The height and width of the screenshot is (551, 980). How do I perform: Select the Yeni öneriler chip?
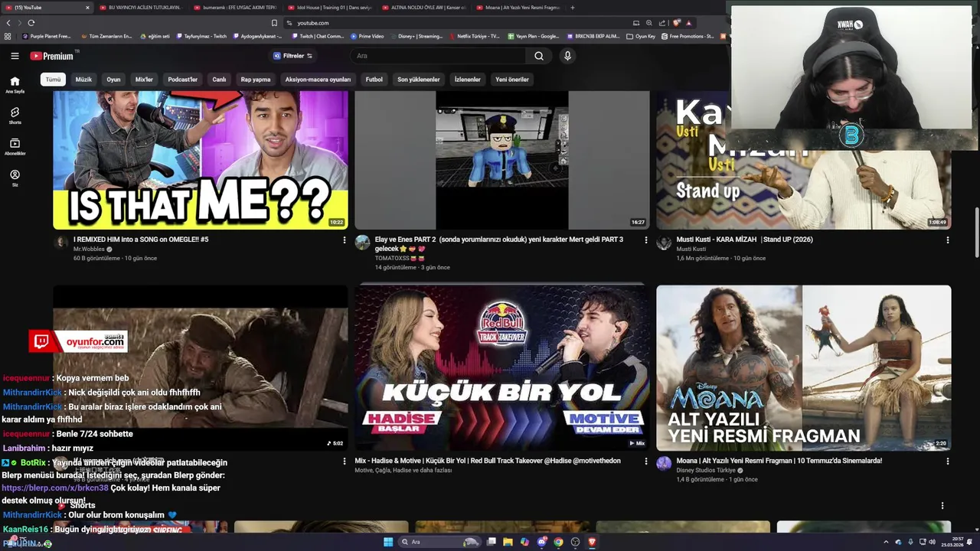click(x=512, y=80)
